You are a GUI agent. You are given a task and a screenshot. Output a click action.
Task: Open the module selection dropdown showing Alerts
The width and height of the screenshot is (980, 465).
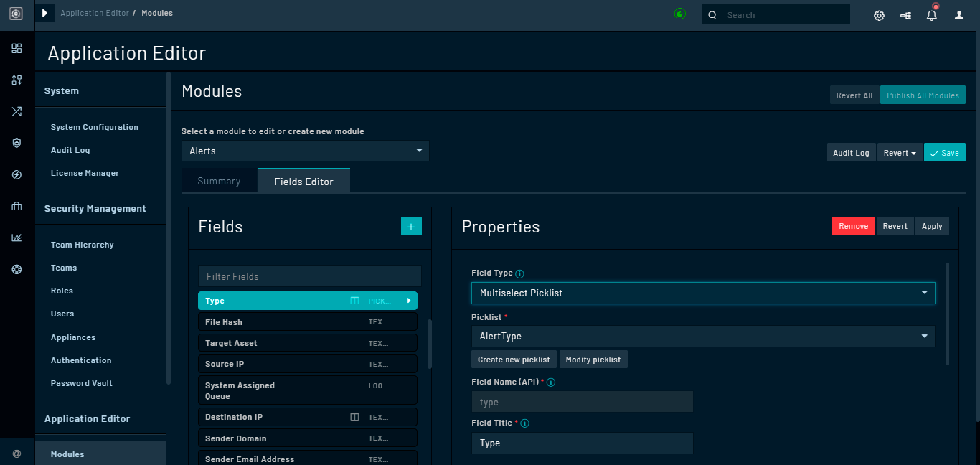305,151
